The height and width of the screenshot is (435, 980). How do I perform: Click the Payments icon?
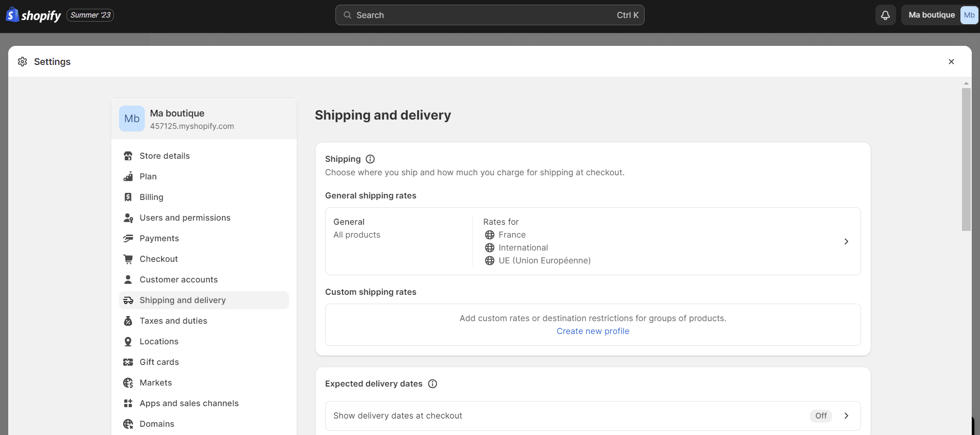(128, 238)
